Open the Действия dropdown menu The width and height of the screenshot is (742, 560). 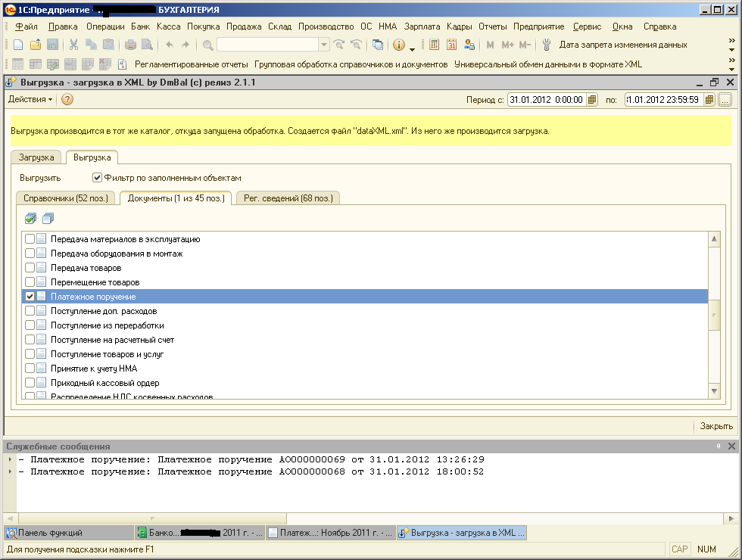coord(30,99)
